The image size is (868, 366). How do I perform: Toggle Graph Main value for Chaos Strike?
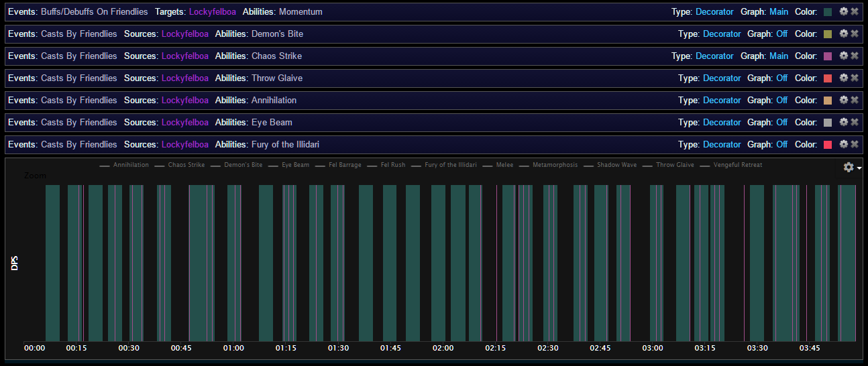click(779, 56)
